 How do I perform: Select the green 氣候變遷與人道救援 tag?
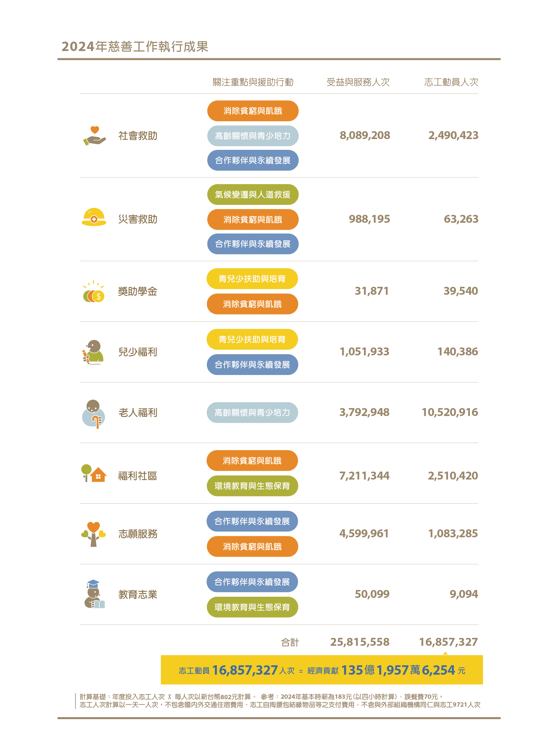253,195
